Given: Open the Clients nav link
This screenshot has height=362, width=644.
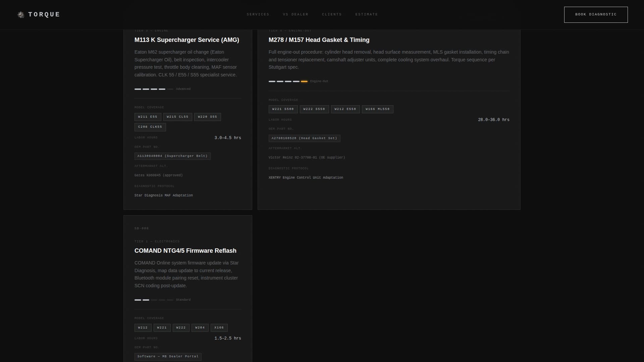Looking at the screenshot, I should [x=331, y=14].
